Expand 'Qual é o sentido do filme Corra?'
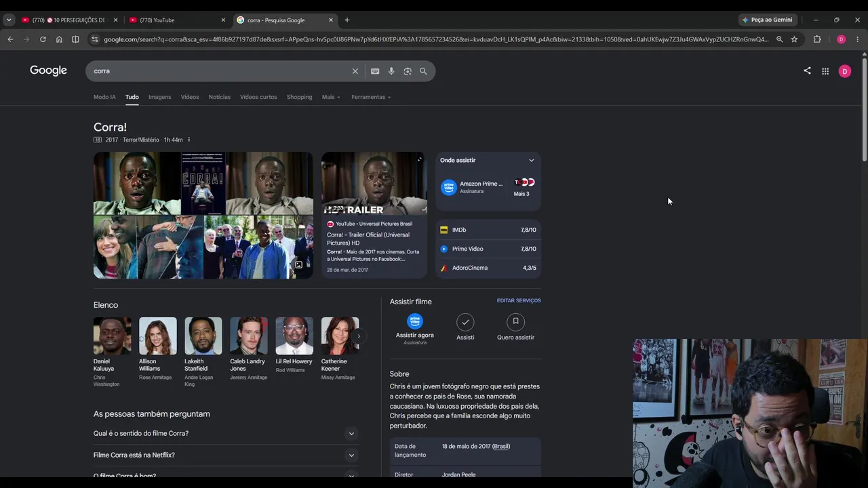 226,434
